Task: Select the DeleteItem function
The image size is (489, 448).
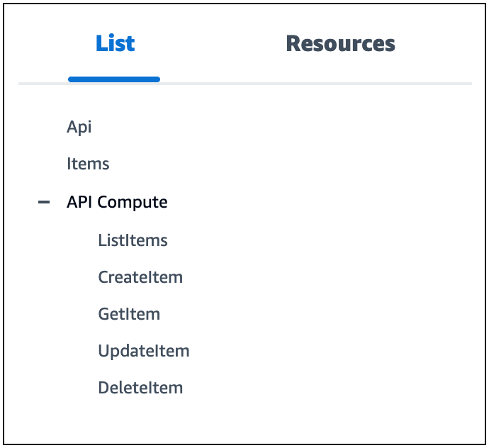Action: (x=140, y=388)
